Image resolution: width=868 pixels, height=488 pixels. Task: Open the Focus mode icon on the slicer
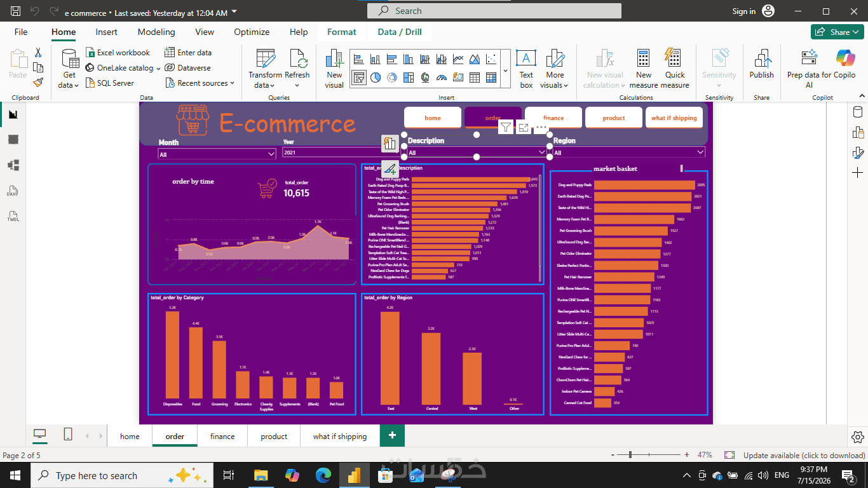click(x=523, y=128)
